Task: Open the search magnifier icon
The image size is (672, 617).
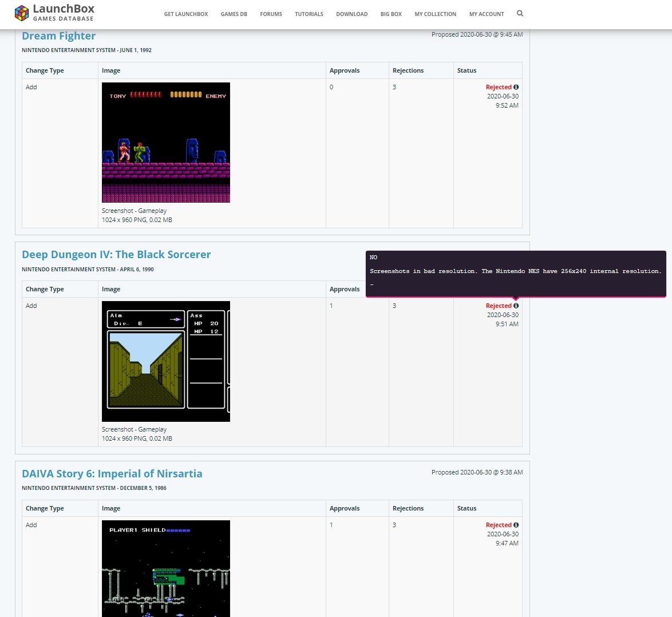Action: pyautogui.click(x=520, y=13)
